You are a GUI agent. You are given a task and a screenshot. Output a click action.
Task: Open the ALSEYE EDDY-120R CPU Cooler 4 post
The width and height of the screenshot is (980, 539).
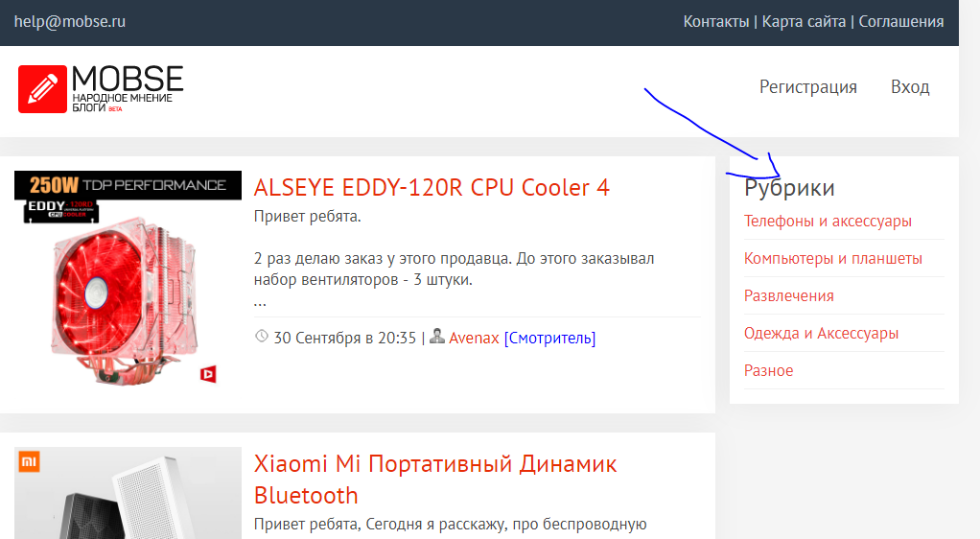coord(432,187)
